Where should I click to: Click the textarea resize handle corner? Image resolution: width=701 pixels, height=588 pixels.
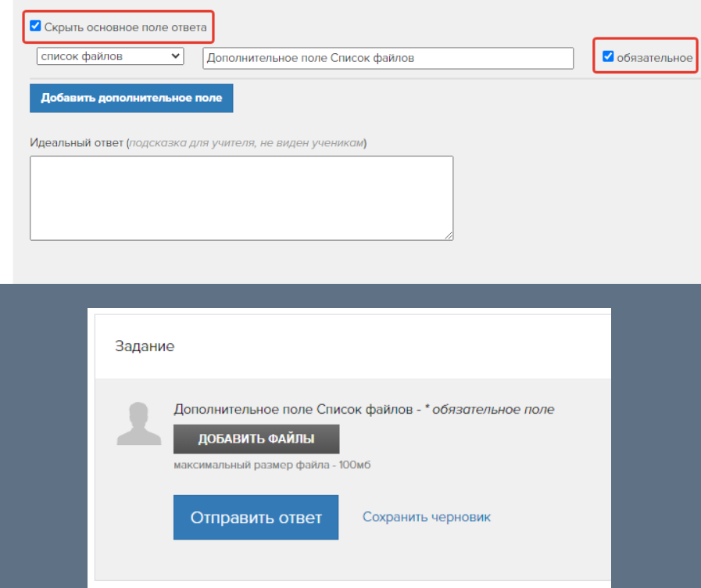449,235
